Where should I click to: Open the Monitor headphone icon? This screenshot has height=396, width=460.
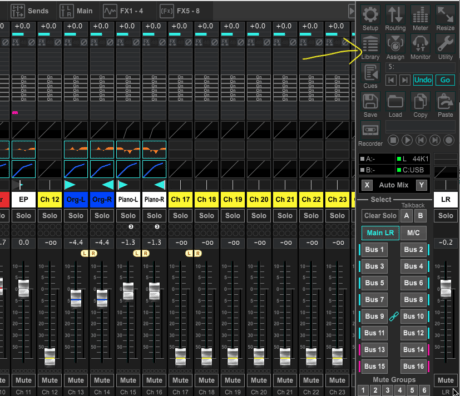[420, 47]
